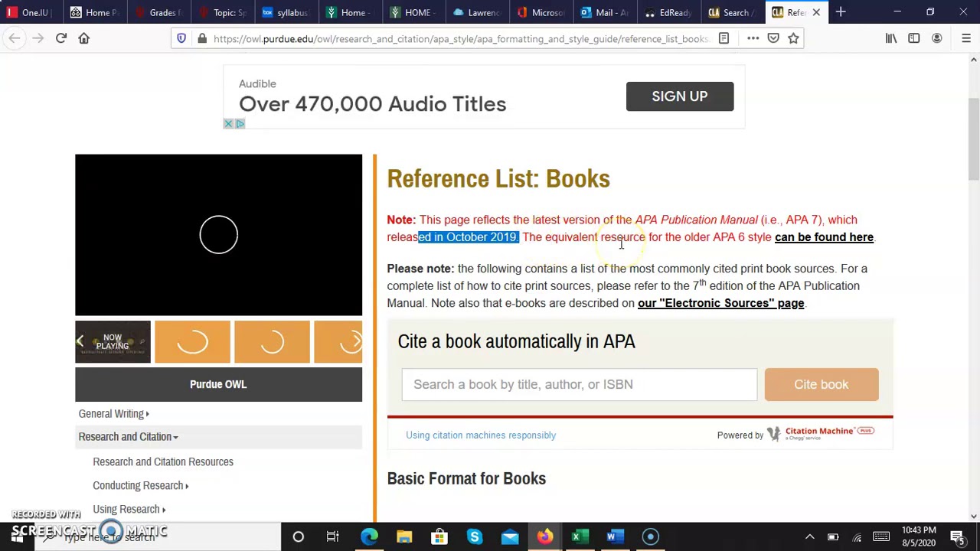Expand the General Writing menu
This screenshot has height=551, width=980.
pos(113,414)
